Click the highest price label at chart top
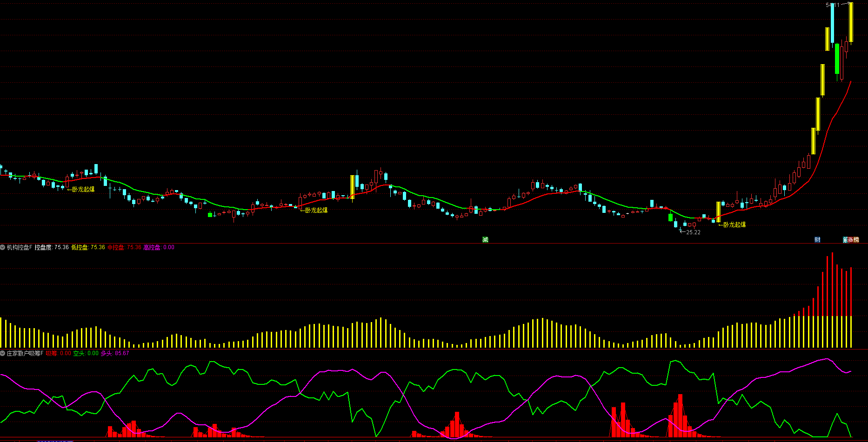The height and width of the screenshot is (442, 868). click(x=833, y=5)
